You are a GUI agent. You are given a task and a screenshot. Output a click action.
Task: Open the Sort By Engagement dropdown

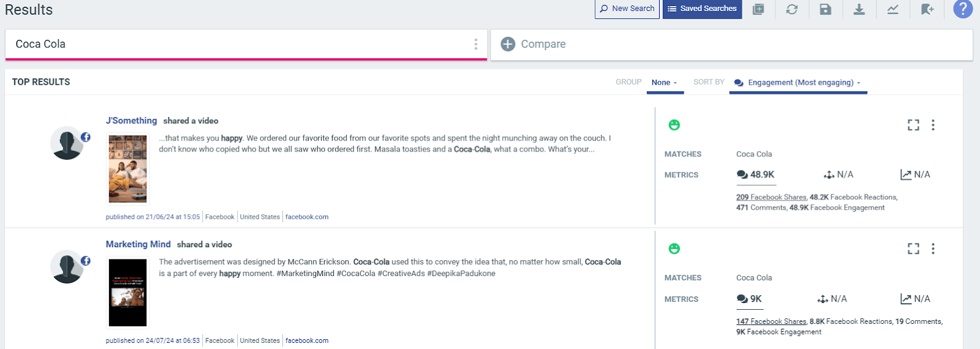pyautogui.click(x=798, y=82)
